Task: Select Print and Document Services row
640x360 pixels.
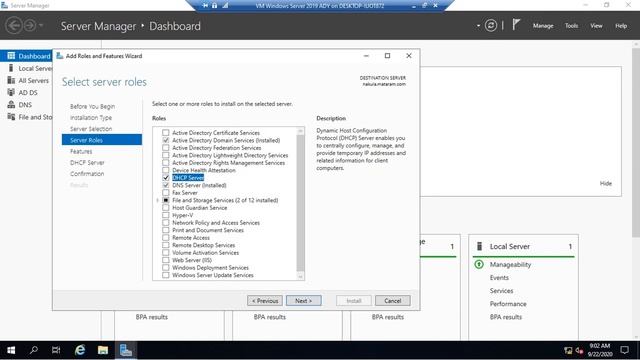Action: [208, 230]
